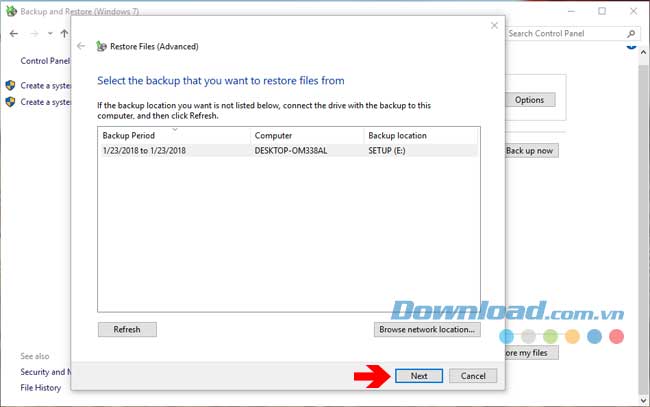Screen dimensions: 650x407
Task: Click first Create a system shield link
Action: [x=46, y=85]
